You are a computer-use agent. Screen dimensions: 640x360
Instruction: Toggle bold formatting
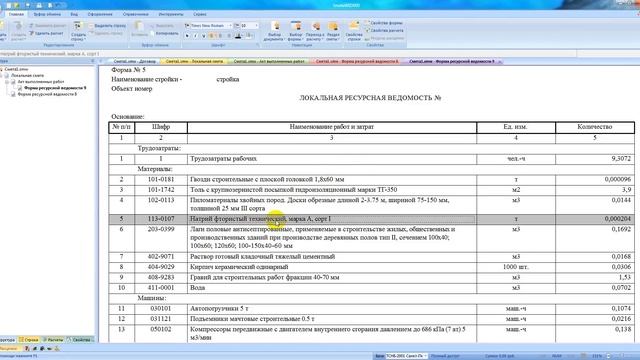[187, 36]
